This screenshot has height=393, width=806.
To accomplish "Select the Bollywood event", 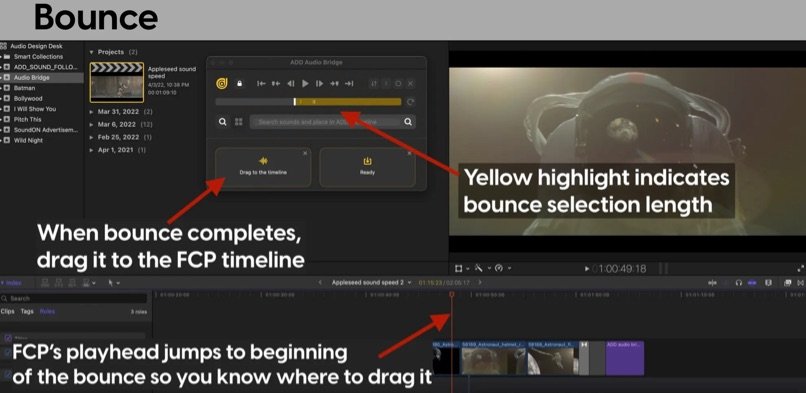I will [x=28, y=98].
